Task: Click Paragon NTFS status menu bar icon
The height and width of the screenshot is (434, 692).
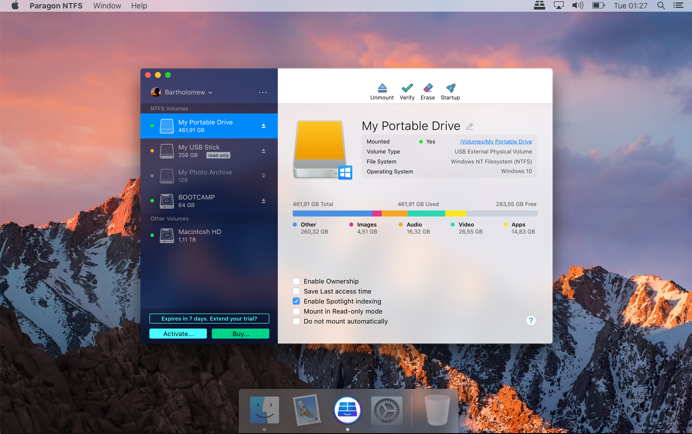Action: pyautogui.click(x=539, y=5)
